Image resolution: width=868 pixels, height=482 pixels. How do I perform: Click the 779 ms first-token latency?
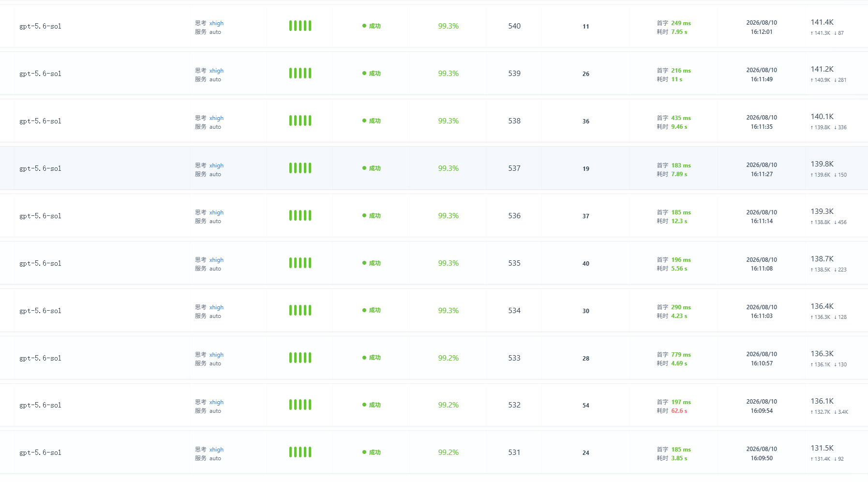coord(681,355)
